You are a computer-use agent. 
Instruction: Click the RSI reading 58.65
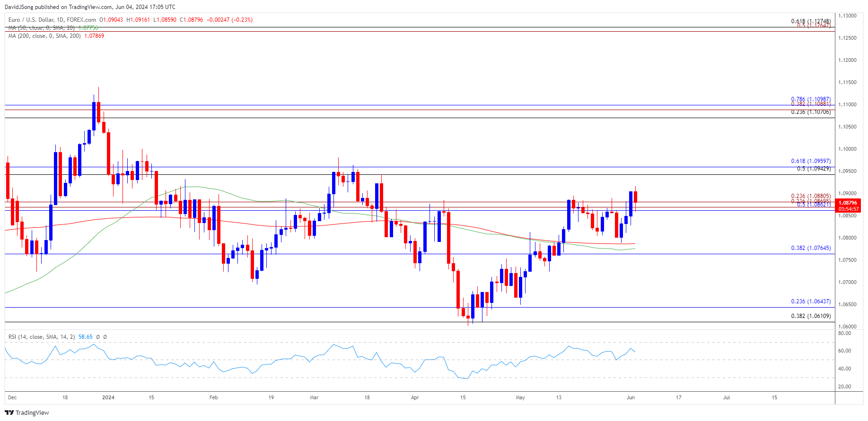85,337
